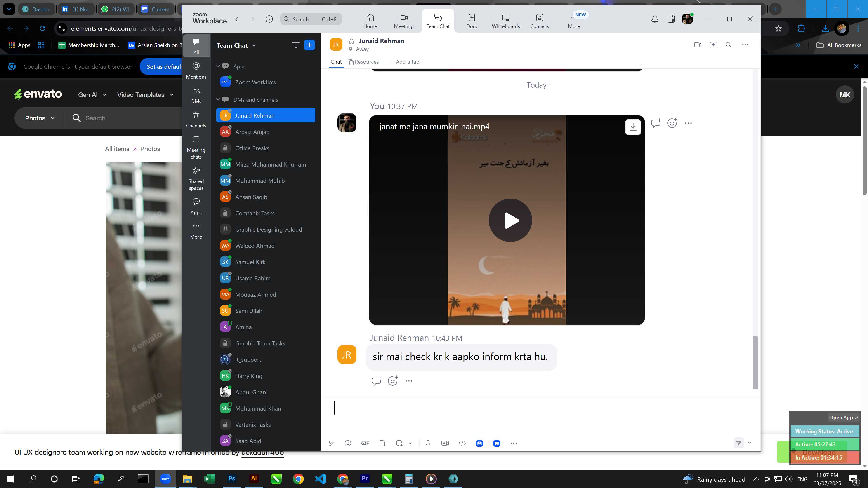Open chat header more options ellipsis

point(745,45)
